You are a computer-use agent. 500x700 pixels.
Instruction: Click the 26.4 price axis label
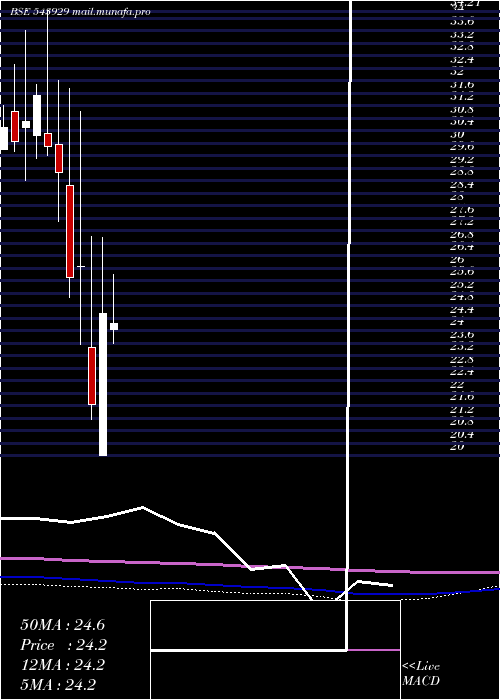[x=462, y=246]
